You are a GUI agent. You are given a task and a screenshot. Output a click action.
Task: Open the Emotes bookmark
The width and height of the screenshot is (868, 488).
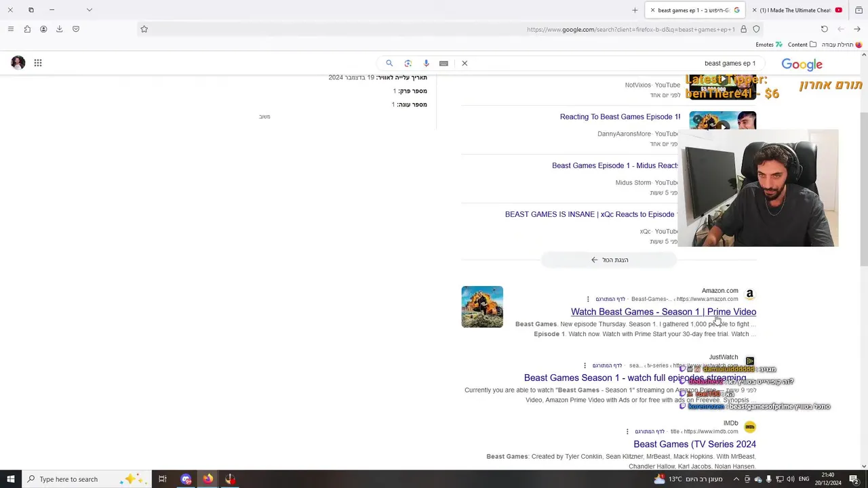769,45
